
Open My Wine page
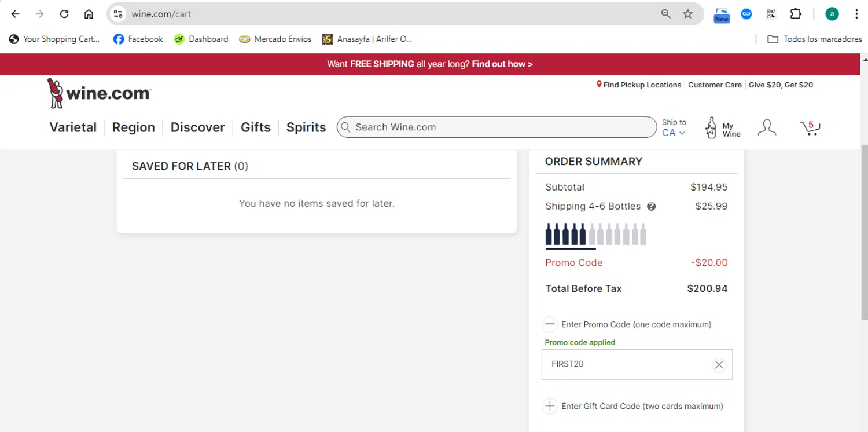click(722, 127)
